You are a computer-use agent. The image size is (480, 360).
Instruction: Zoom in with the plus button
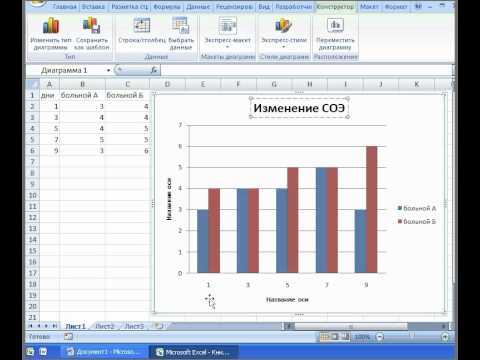[x=445, y=337]
